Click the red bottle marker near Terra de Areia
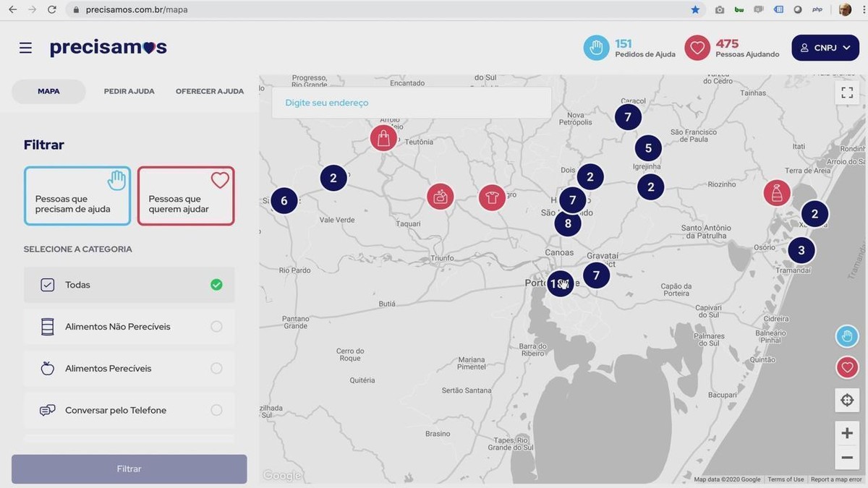Screen dimensions: 868x488 pyautogui.click(x=777, y=193)
